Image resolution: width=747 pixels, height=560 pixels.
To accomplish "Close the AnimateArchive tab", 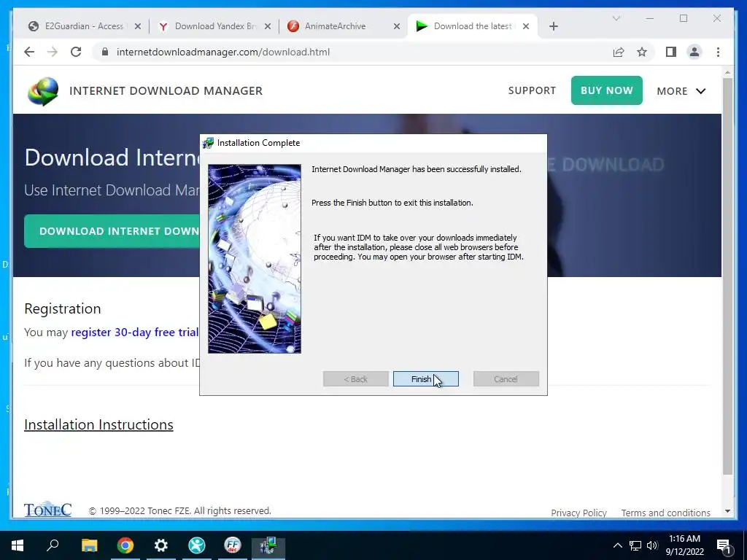I will [397, 26].
